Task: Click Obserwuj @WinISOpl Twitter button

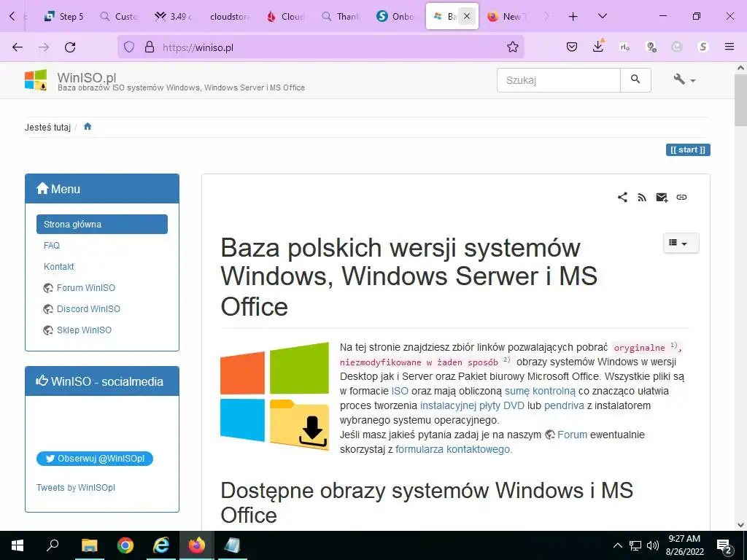Action: [x=95, y=459]
